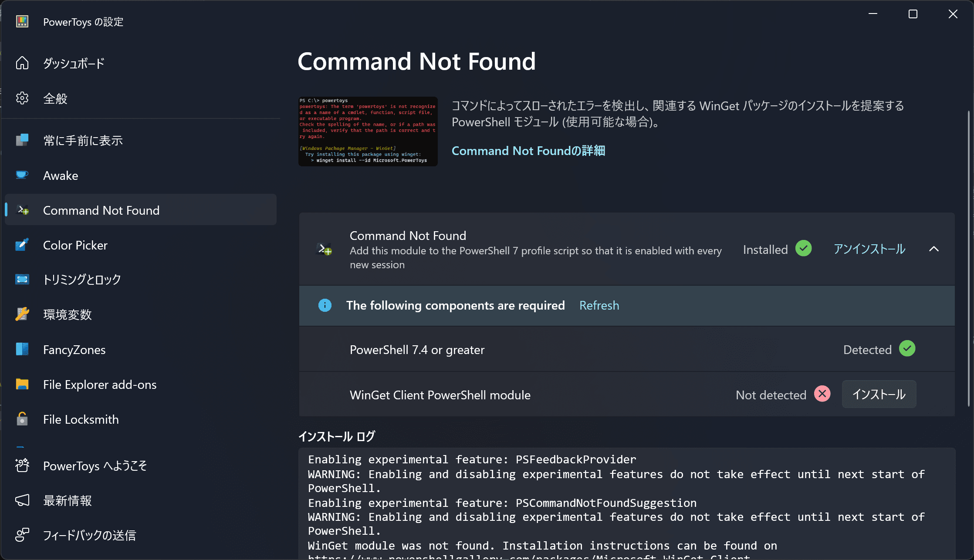Click 'The following components are required' text
The image size is (974, 560).
pyautogui.click(x=455, y=305)
